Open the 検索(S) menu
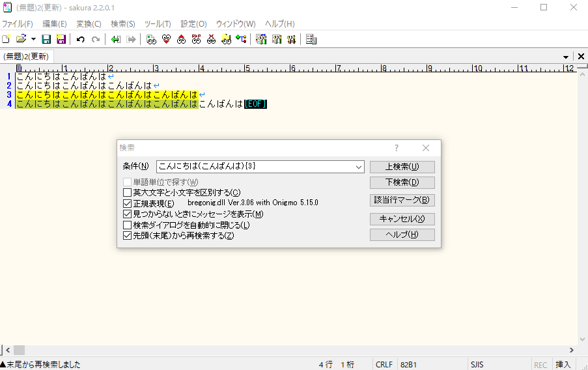 click(x=122, y=23)
